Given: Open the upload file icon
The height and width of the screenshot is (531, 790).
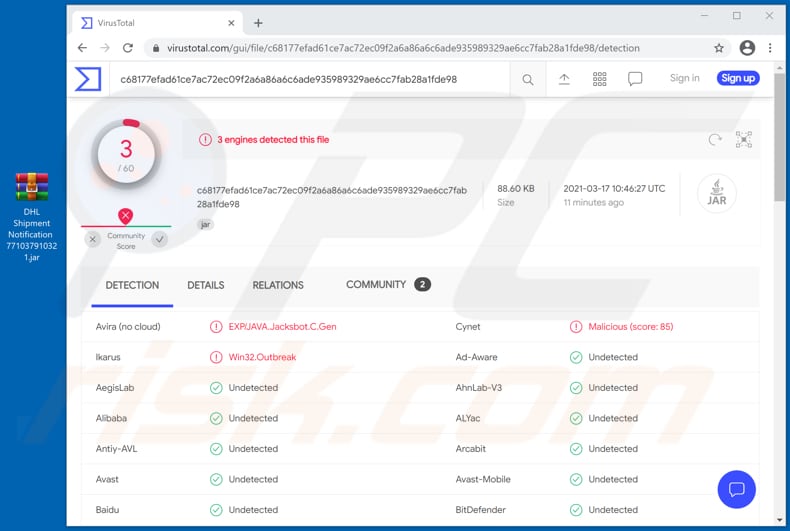Looking at the screenshot, I should pos(564,79).
